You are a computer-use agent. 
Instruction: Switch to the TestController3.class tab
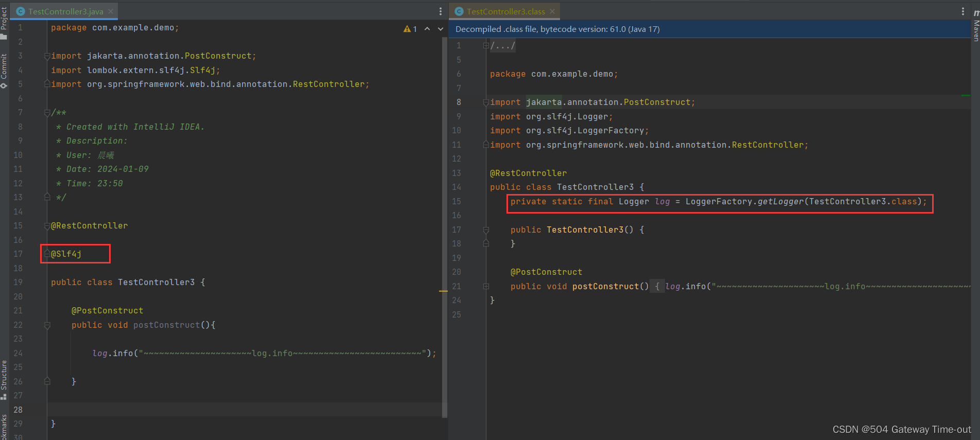tap(506, 11)
